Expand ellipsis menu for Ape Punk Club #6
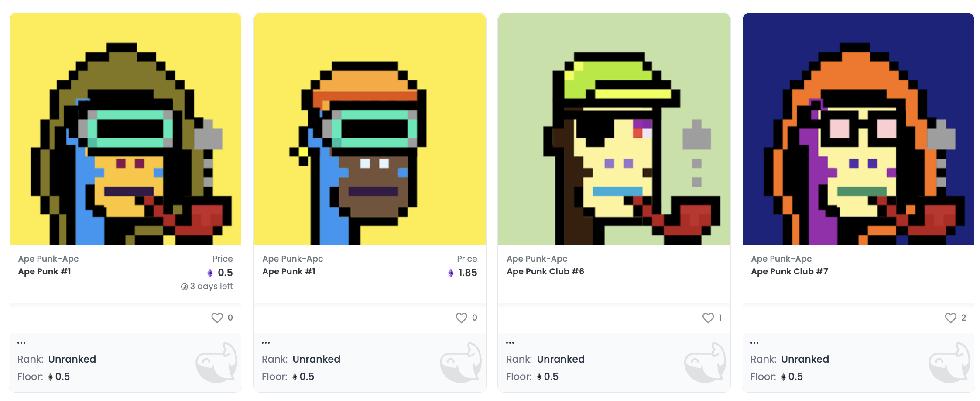 point(510,343)
